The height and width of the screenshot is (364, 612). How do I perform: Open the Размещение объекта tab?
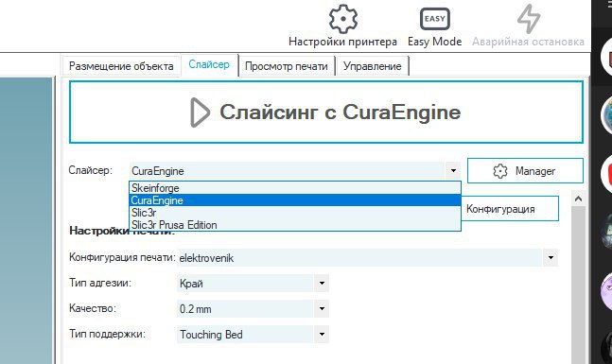121,66
